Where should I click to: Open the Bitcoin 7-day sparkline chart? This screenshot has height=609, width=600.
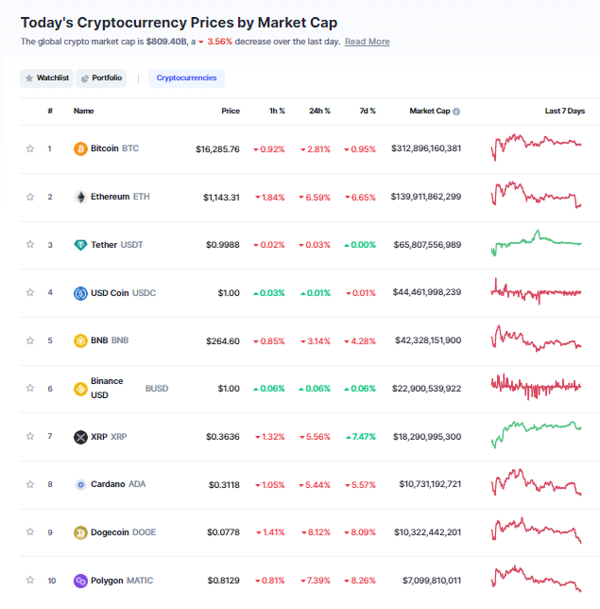tap(536, 147)
